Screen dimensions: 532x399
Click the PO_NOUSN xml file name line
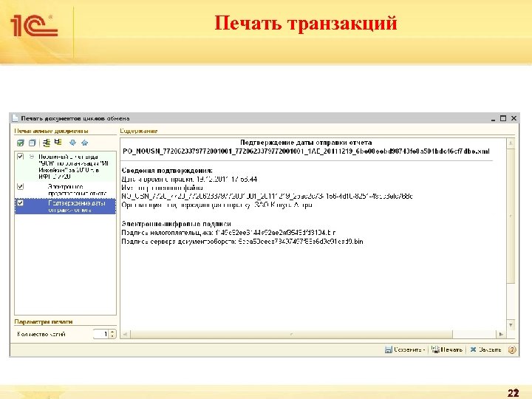tap(306, 151)
